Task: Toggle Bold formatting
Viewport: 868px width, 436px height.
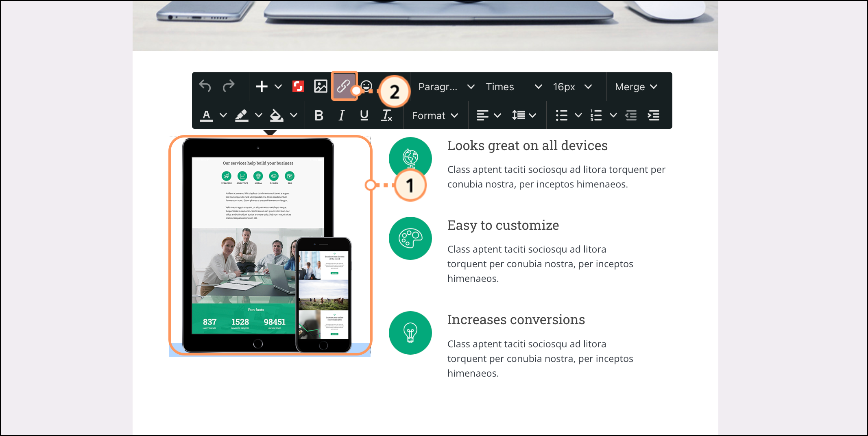Action: 319,116
